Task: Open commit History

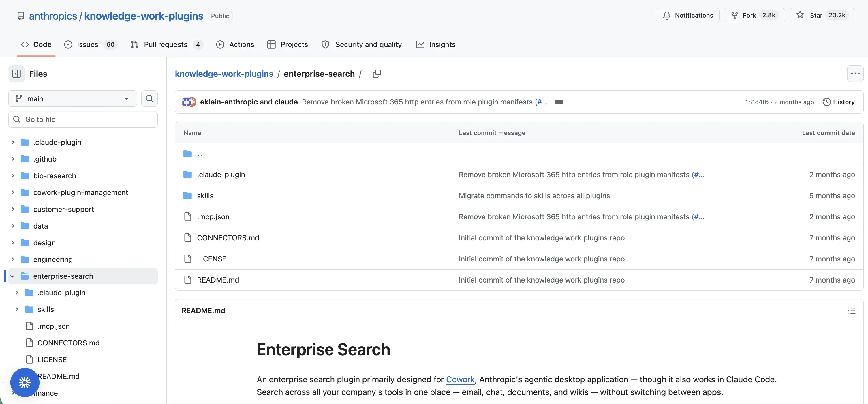Action: coord(838,102)
